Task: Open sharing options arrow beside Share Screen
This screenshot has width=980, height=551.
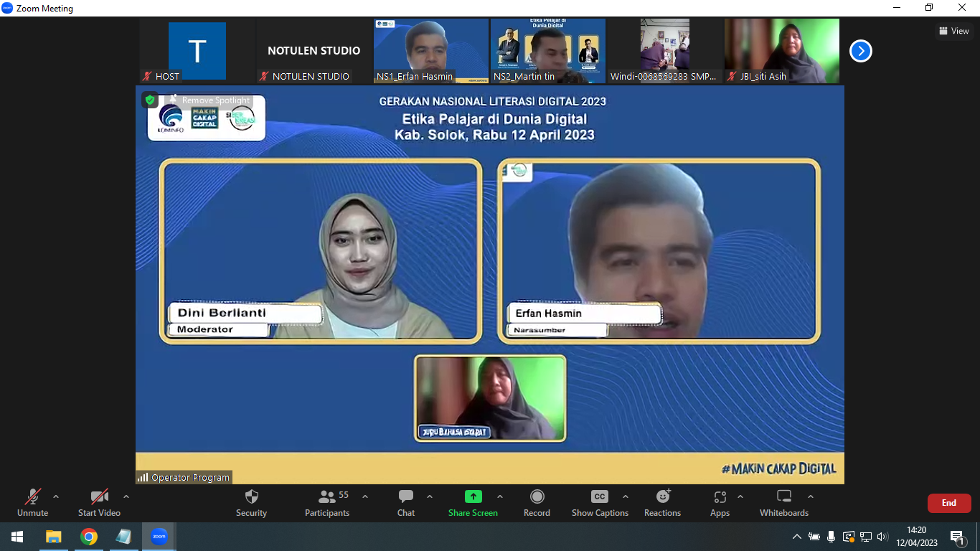Action: point(500,496)
